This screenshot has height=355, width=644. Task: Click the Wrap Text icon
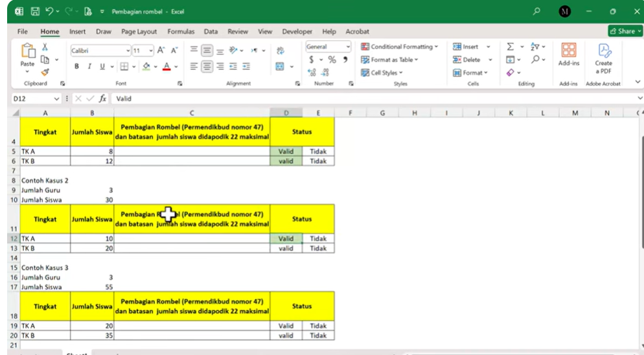(x=280, y=51)
